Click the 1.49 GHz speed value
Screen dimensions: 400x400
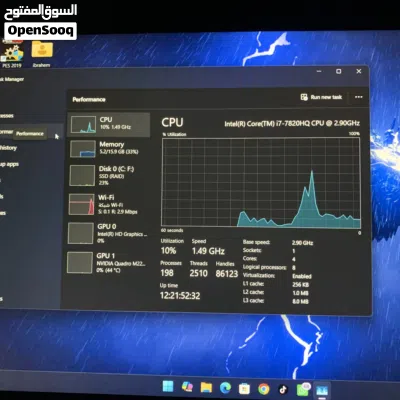[208, 251]
